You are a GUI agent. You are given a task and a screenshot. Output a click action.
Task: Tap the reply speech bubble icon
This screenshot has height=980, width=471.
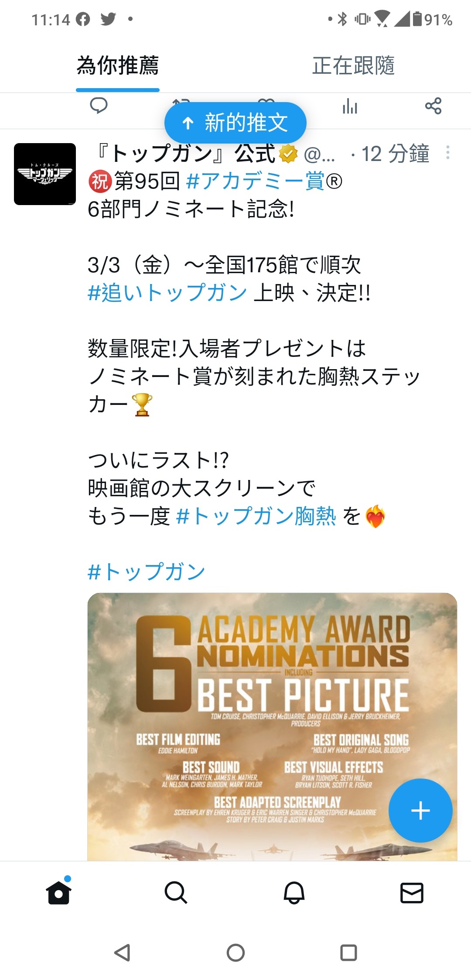(99, 106)
